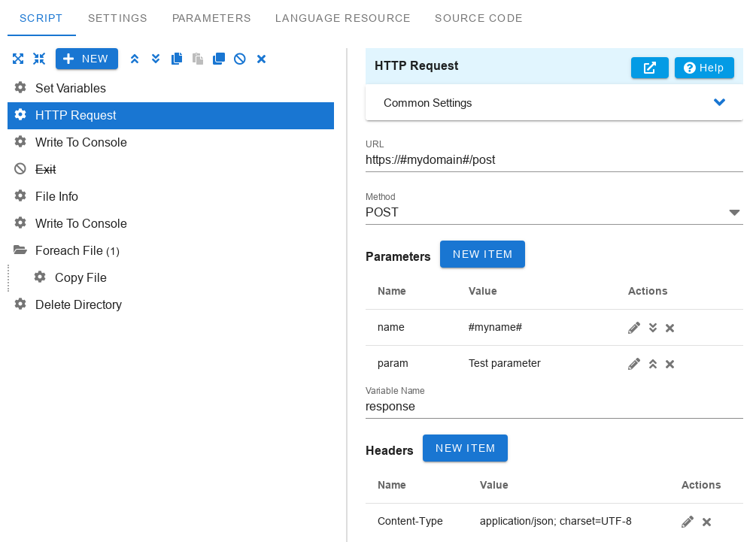Add a new Parameters item

(482, 254)
